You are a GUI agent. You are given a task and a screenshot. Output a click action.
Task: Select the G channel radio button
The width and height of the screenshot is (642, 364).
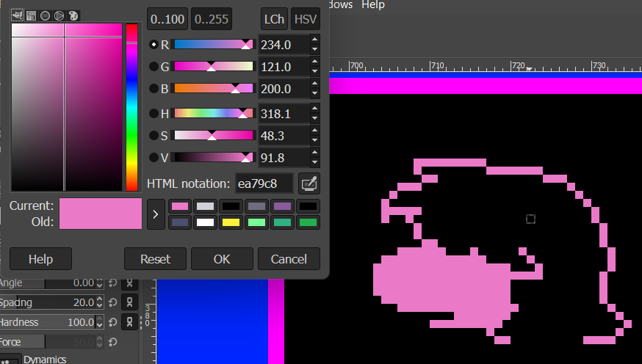click(x=154, y=67)
